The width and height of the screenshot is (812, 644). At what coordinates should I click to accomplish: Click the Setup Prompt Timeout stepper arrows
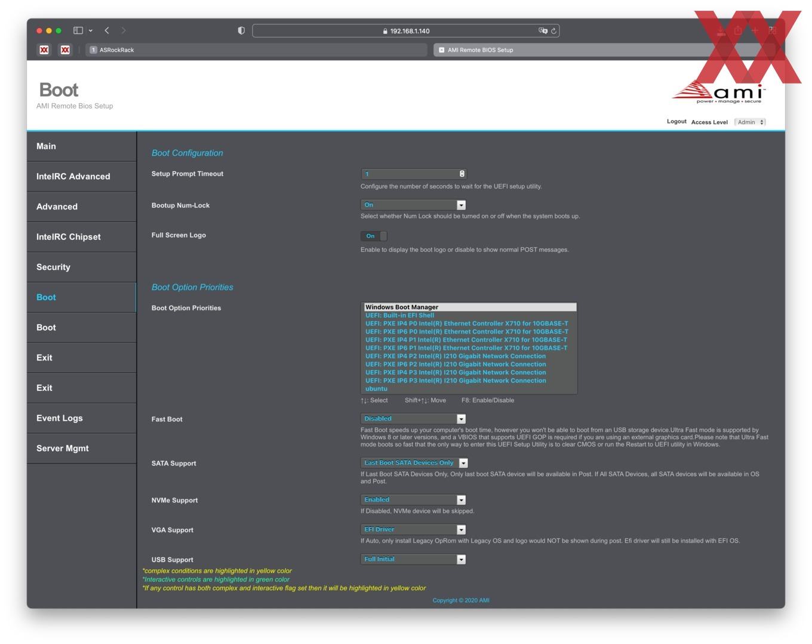(462, 174)
